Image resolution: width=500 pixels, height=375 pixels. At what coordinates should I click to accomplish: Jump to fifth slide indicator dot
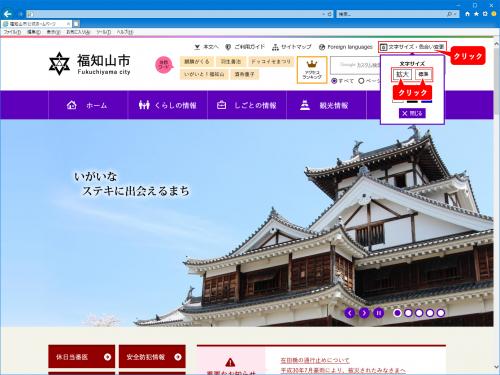coord(441,313)
